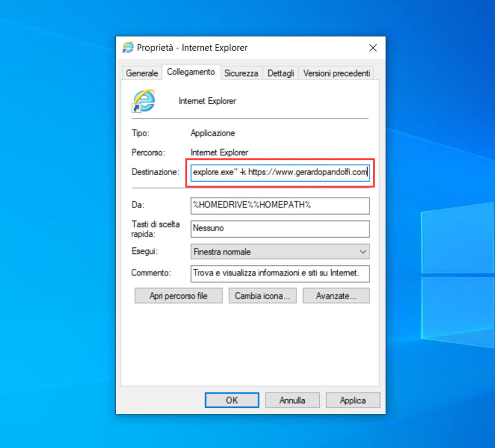Click inside the Commento text box
Viewport: 495px width, 448px height.
click(x=280, y=273)
